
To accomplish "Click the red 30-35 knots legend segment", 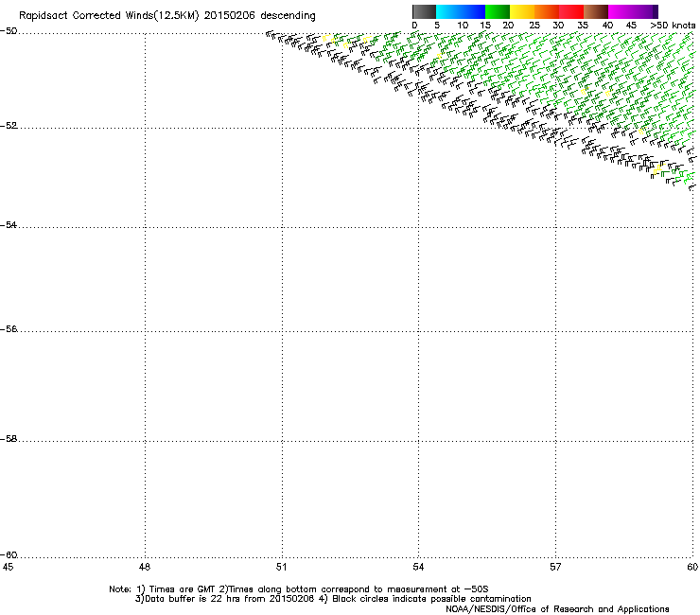I will click(x=571, y=11).
